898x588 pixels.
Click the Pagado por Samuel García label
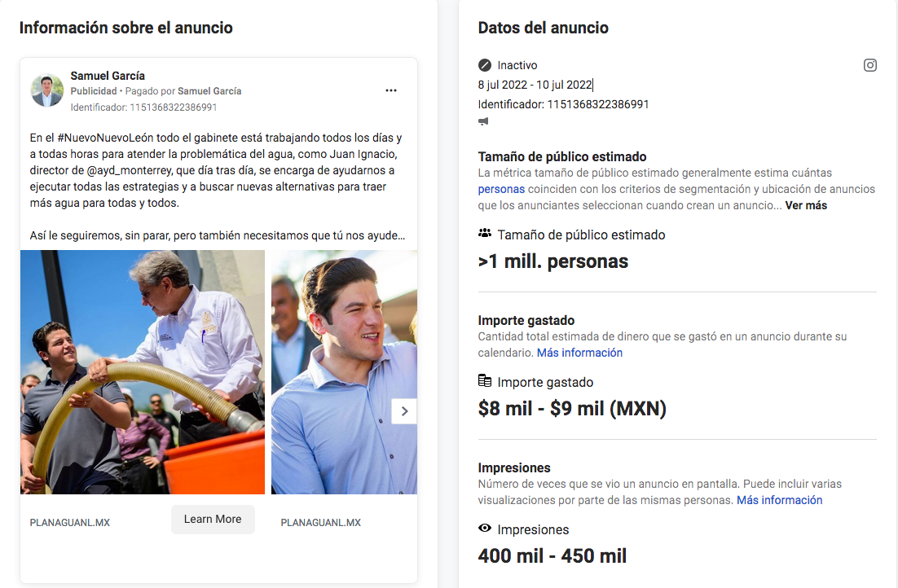(183, 91)
